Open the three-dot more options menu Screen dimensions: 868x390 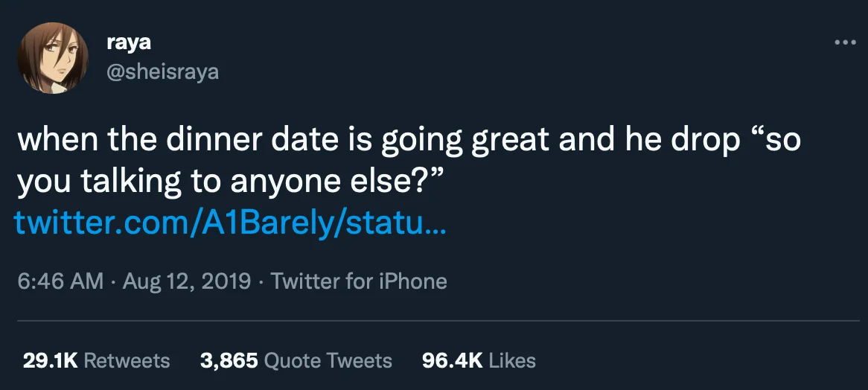click(x=845, y=43)
